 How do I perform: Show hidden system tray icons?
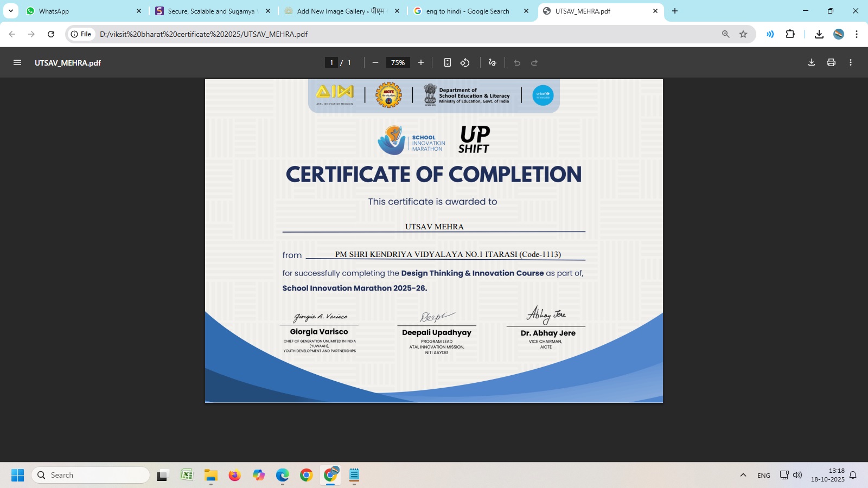click(743, 475)
